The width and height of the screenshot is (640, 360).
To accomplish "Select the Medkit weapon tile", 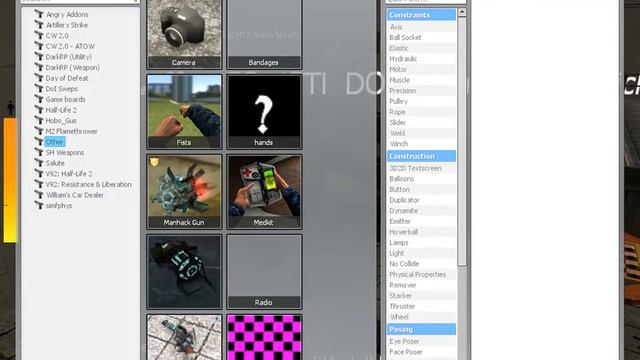I will pos(264,191).
